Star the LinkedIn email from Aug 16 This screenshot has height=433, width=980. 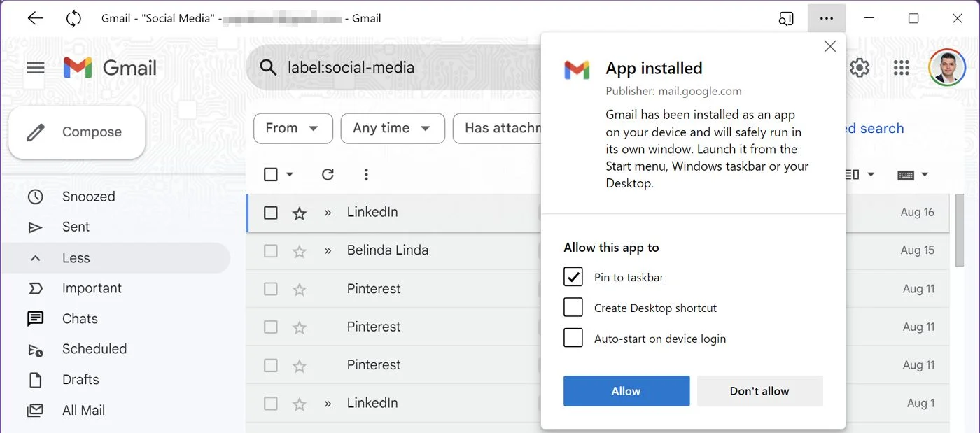point(299,212)
